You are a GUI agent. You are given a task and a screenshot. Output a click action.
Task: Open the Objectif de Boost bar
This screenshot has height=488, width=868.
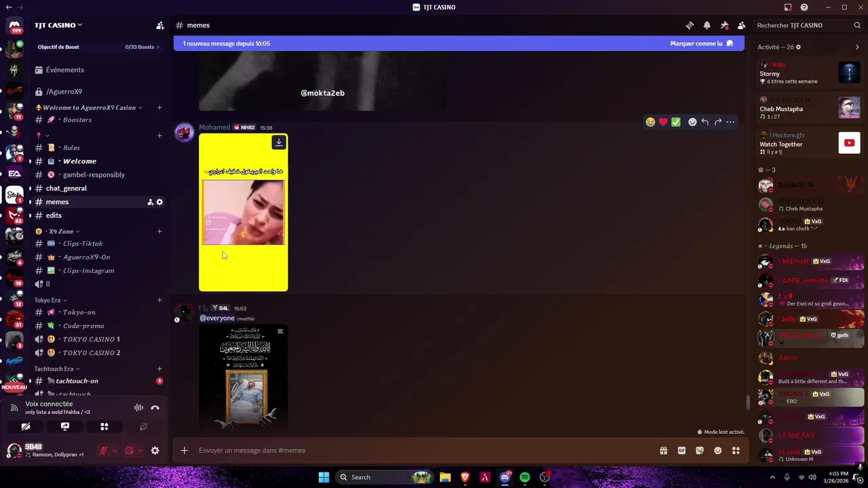tap(98, 47)
